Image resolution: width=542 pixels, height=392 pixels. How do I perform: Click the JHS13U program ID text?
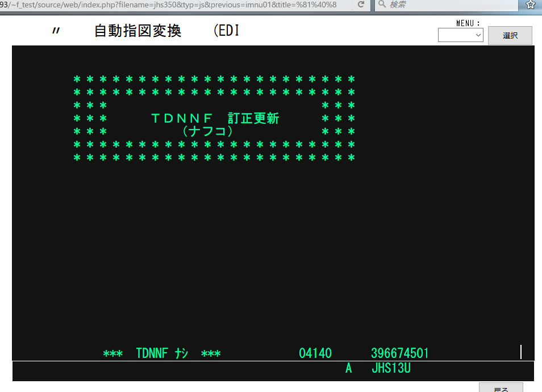coord(391,369)
